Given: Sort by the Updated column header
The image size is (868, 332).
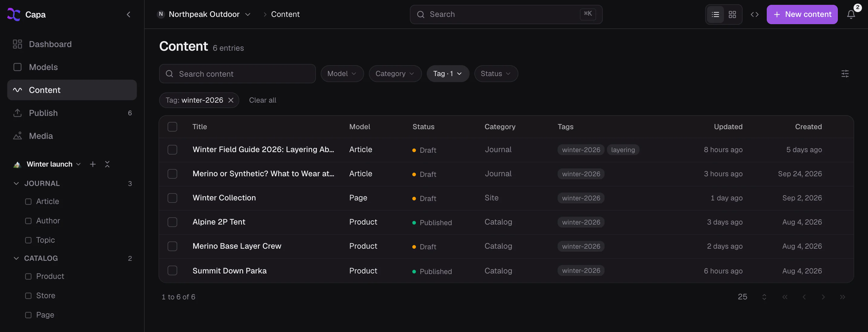Looking at the screenshot, I should 728,127.
